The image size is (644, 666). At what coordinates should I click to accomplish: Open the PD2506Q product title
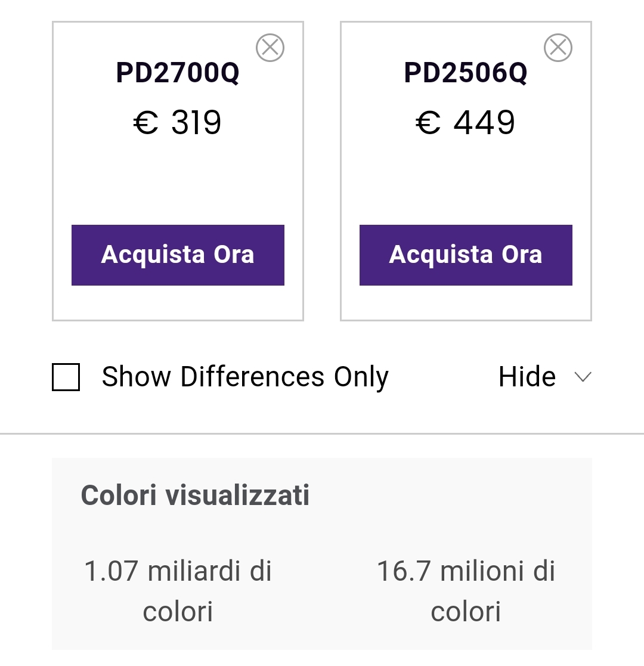466,73
